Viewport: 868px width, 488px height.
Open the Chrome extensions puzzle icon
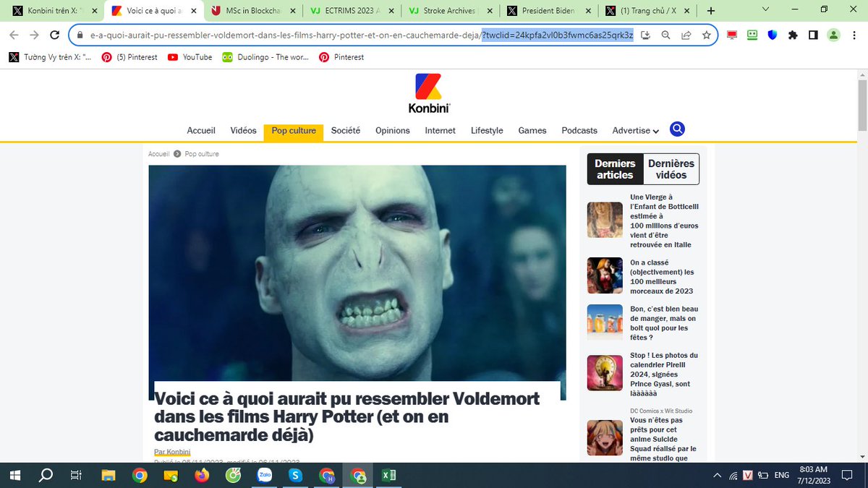[x=793, y=35]
